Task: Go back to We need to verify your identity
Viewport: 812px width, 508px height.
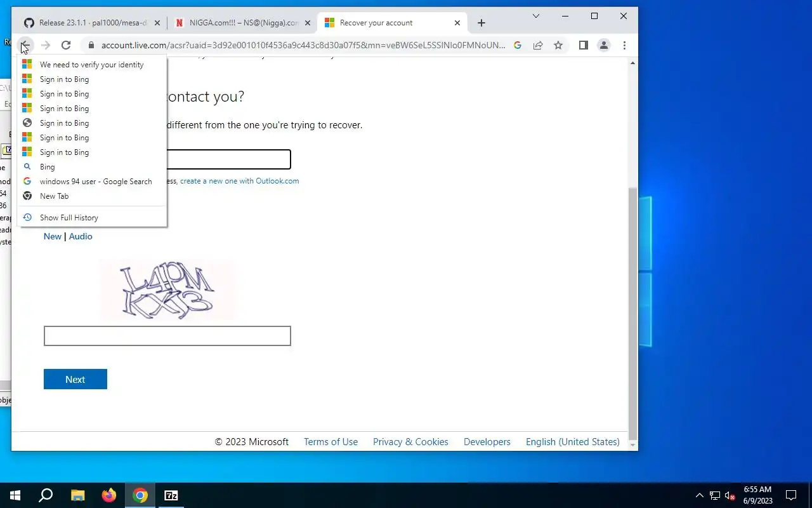Action: point(92,65)
